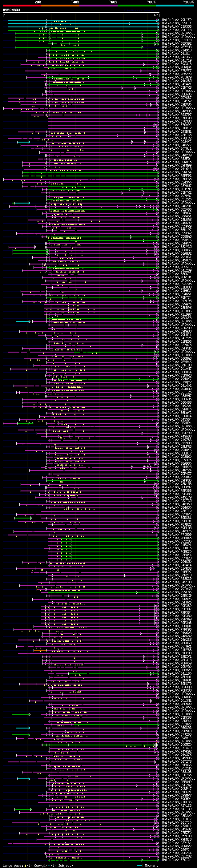Viewport: 197px width, 868px height.
Task: Select the UniRef100_Q01AC1 label
Action: (x=177, y=257)
